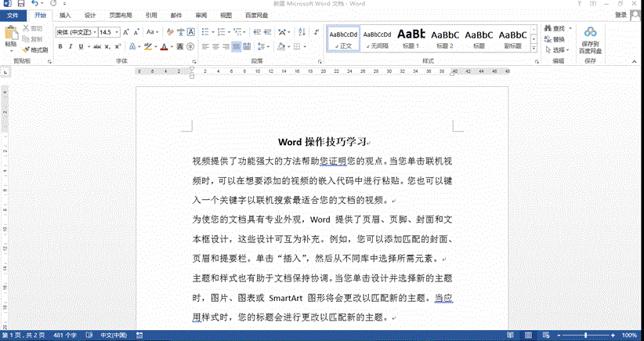Click the Save icon in quick access toolbar
The width and height of the screenshot is (644, 341).
pos(20,4)
